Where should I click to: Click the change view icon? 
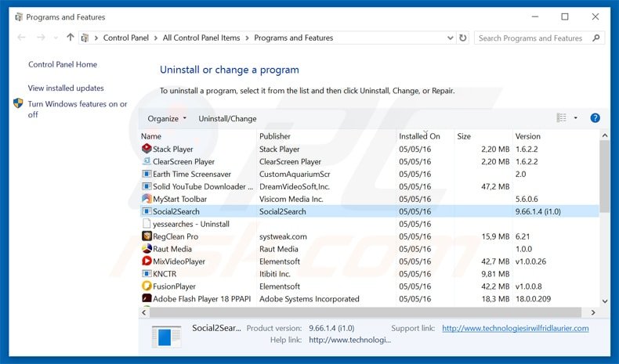pos(561,118)
